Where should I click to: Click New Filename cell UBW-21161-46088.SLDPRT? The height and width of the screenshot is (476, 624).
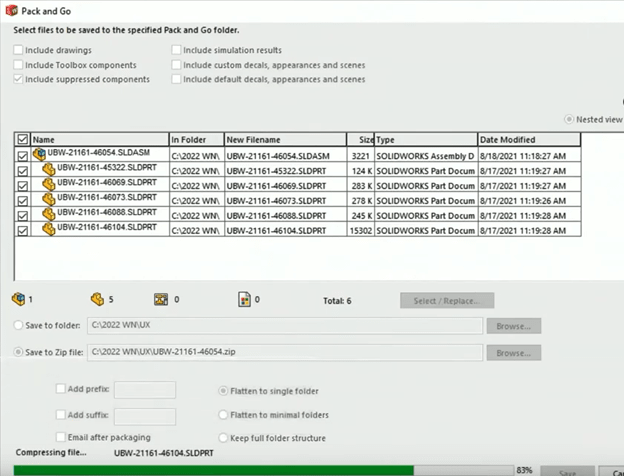coord(285,216)
